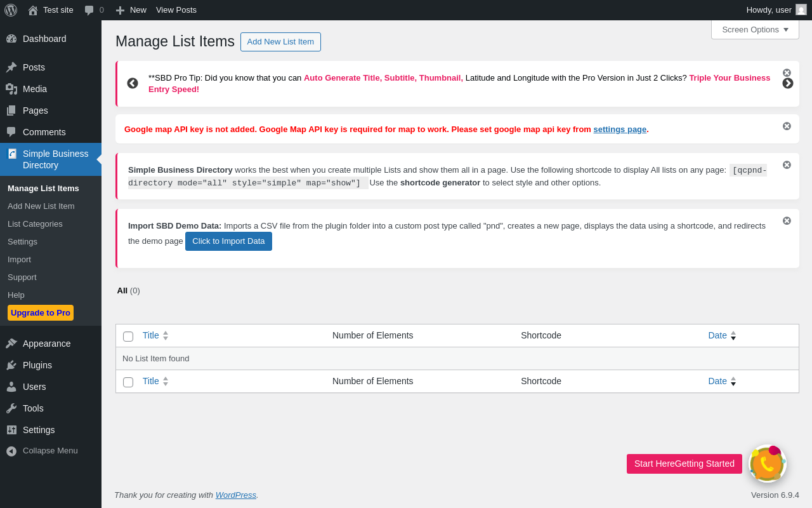Image resolution: width=812 pixels, height=508 pixels.
Task: Open Howdy, user account menu
Action: 776,10
